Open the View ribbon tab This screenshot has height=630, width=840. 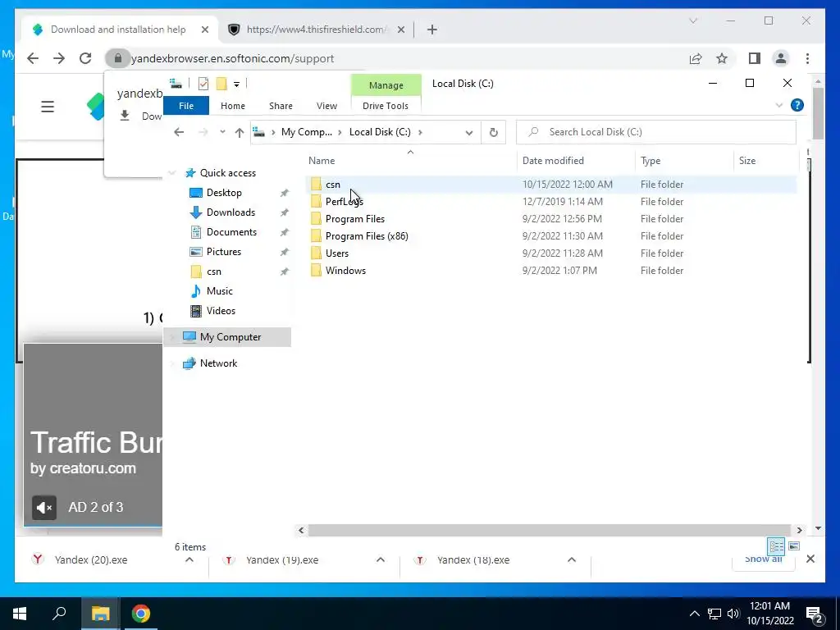pyautogui.click(x=326, y=106)
